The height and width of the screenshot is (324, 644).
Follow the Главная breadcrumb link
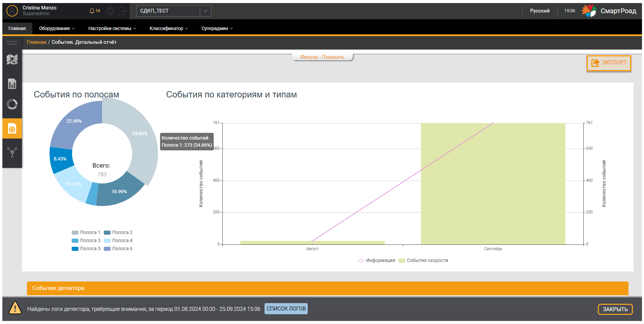[36, 42]
